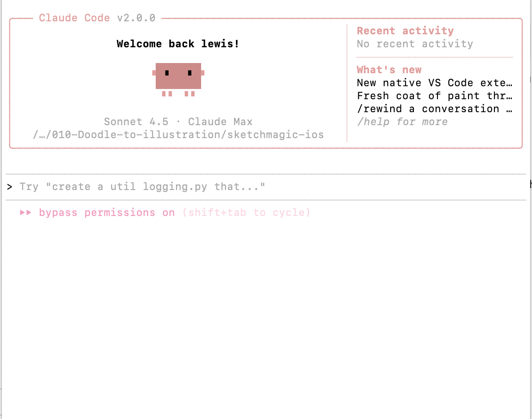Viewport: 532px width, 419px height.
Task: Open the Fresh coat of paint note
Action: click(x=435, y=95)
